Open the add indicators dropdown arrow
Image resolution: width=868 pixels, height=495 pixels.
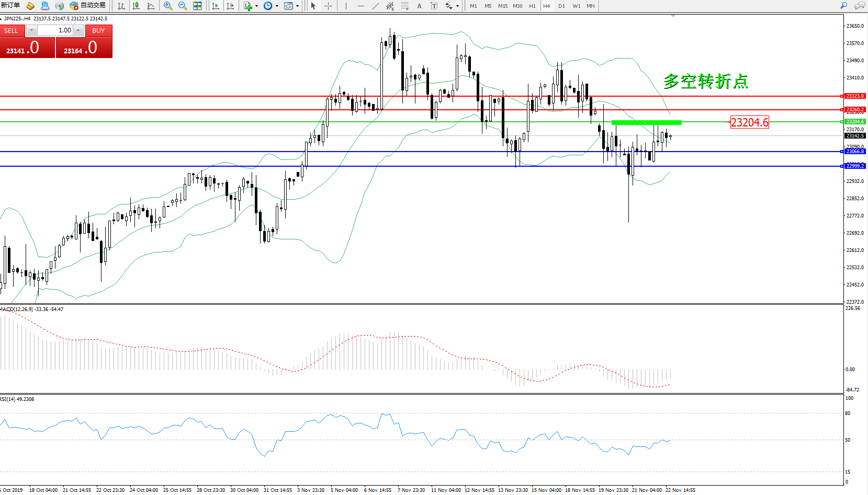(x=256, y=6)
